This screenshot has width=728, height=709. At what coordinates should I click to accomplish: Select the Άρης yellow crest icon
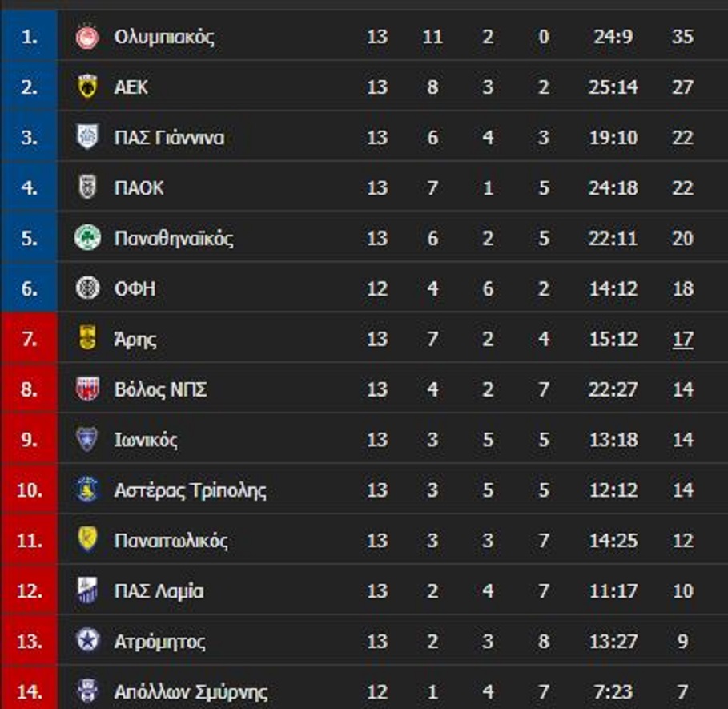coord(87,338)
